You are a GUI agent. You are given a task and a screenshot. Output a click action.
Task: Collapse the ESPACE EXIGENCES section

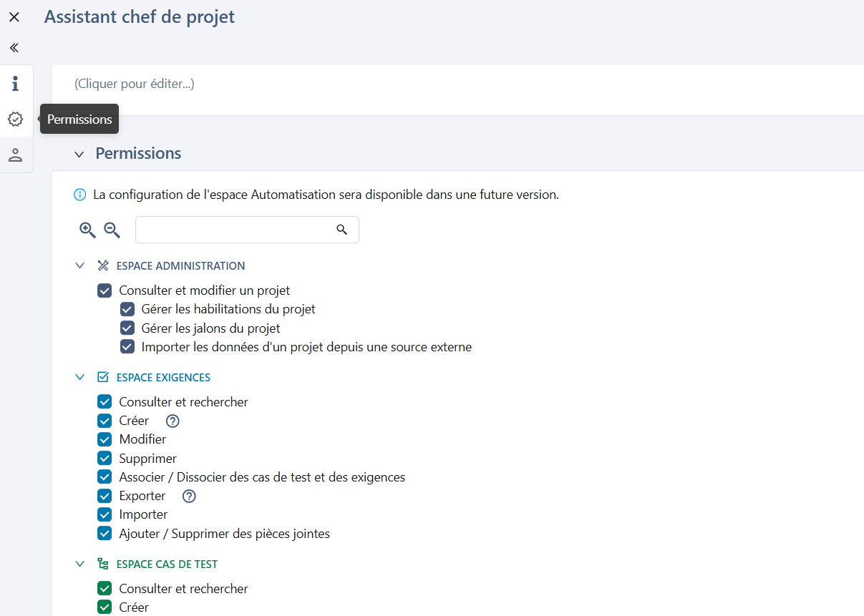[79, 377]
